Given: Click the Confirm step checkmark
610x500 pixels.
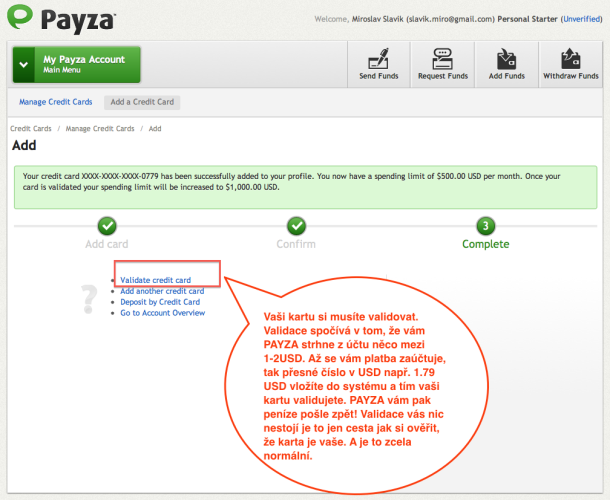Looking at the screenshot, I should pos(296,226).
